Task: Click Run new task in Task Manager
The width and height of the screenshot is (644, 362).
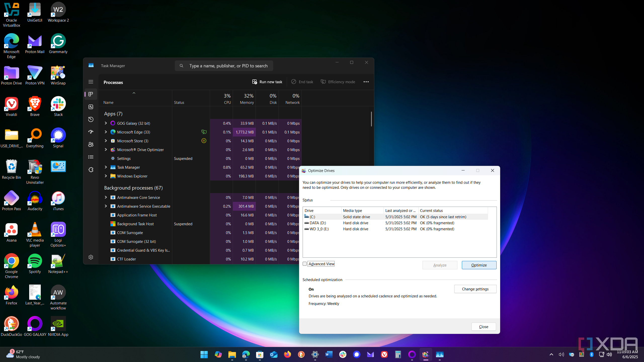Action: (267, 82)
